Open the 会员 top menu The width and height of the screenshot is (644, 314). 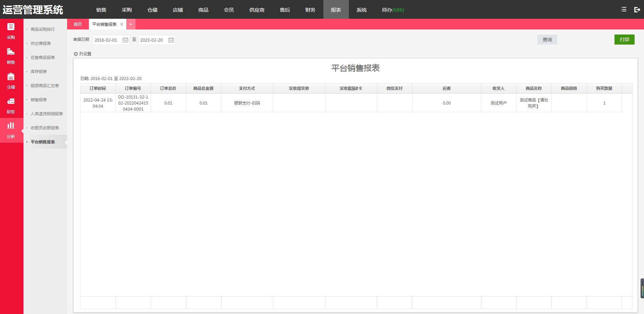pyautogui.click(x=229, y=10)
